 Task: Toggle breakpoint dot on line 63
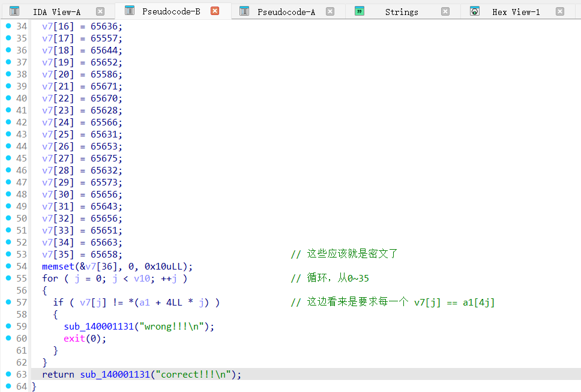click(x=8, y=374)
